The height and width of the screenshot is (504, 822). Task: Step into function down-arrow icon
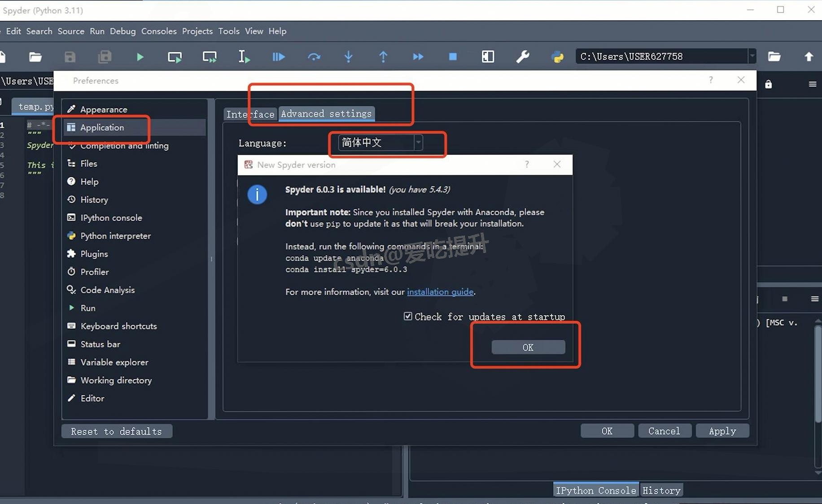click(x=348, y=57)
